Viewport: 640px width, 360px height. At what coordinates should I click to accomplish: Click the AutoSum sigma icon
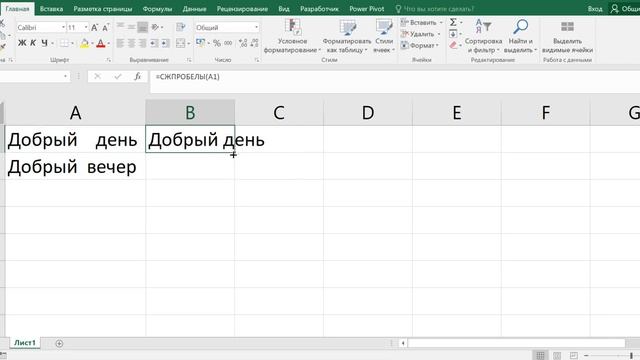453,22
